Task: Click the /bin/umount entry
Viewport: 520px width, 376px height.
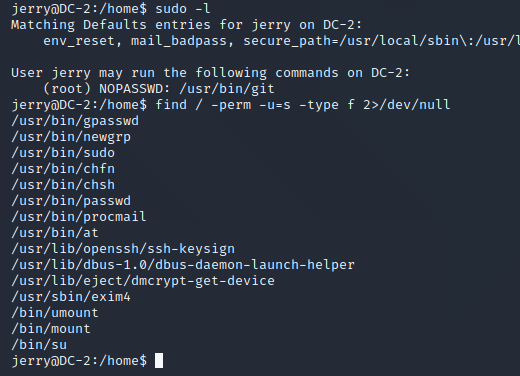Action: click(x=55, y=313)
